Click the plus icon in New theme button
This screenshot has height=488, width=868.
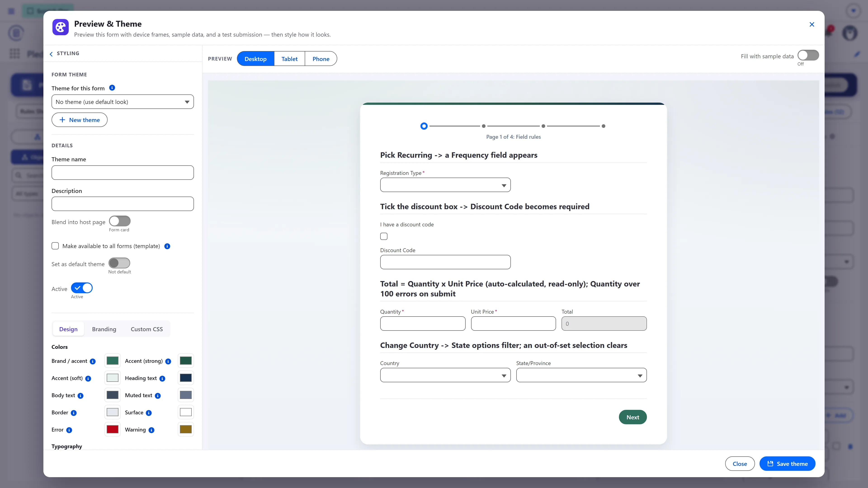click(x=62, y=120)
